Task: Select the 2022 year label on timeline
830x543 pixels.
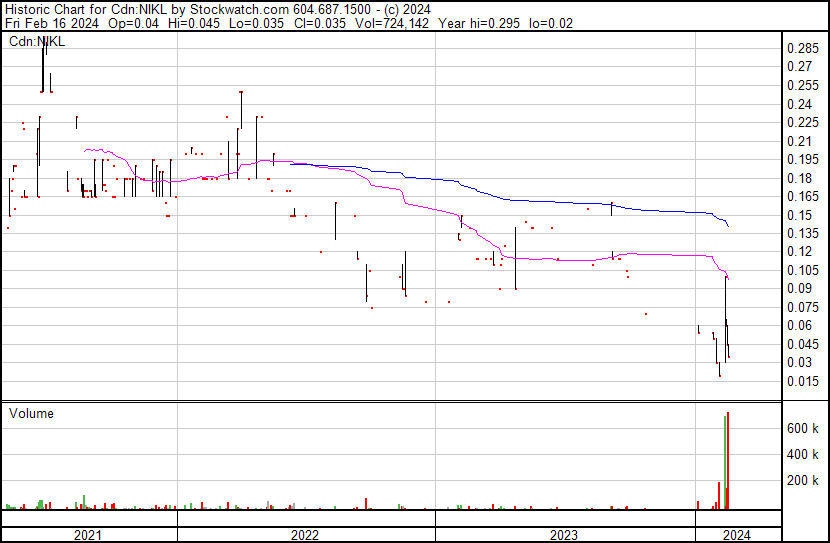Action: tap(305, 535)
